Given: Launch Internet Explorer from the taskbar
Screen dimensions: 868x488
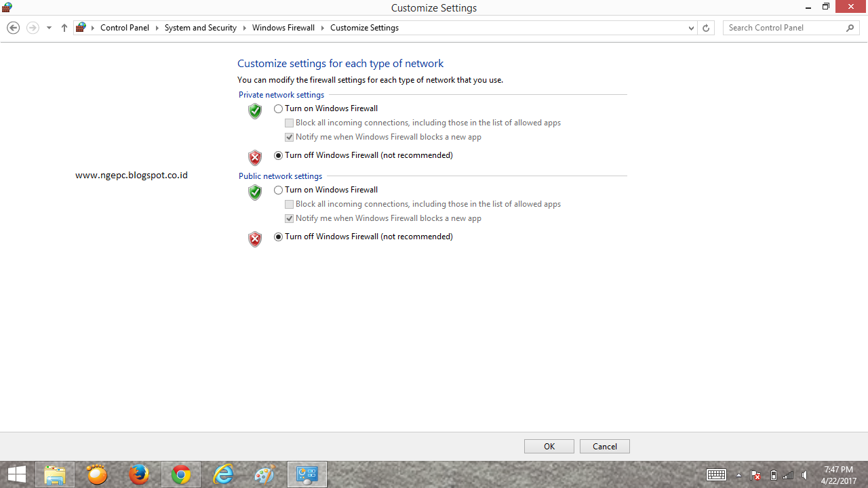Looking at the screenshot, I should (222, 474).
